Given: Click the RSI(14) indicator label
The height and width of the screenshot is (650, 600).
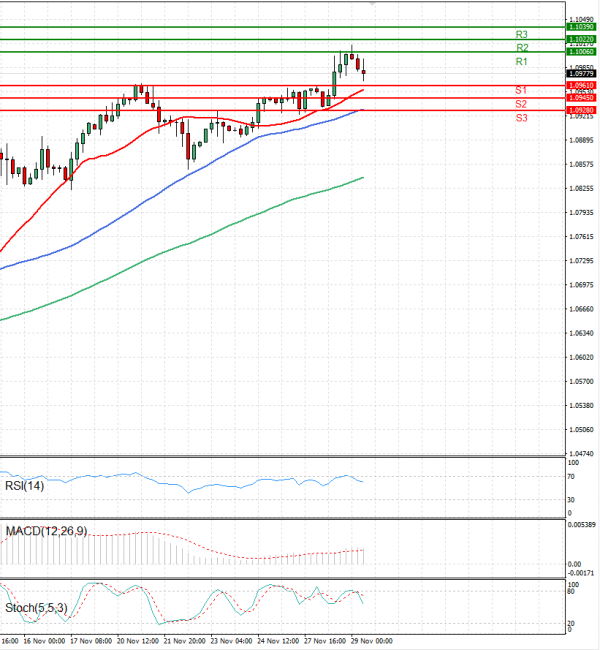Looking at the screenshot, I should point(24,485).
